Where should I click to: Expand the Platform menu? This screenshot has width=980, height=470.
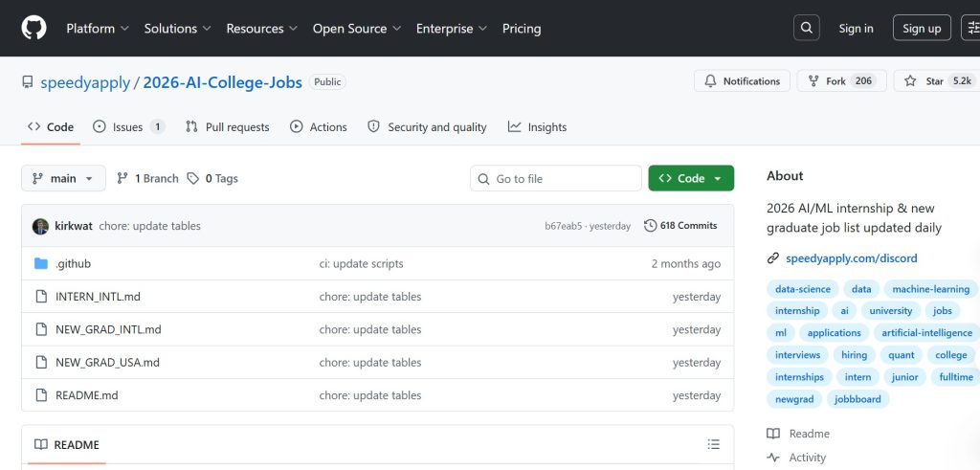(98, 29)
